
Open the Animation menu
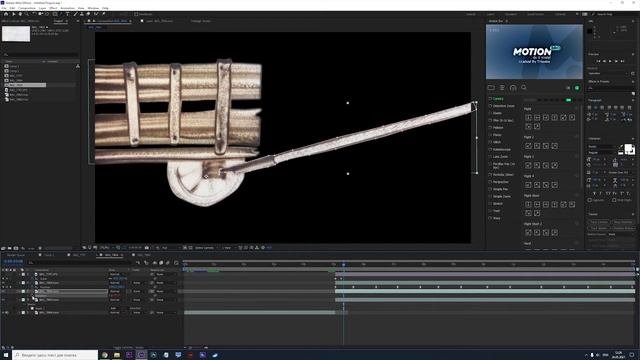pos(67,8)
